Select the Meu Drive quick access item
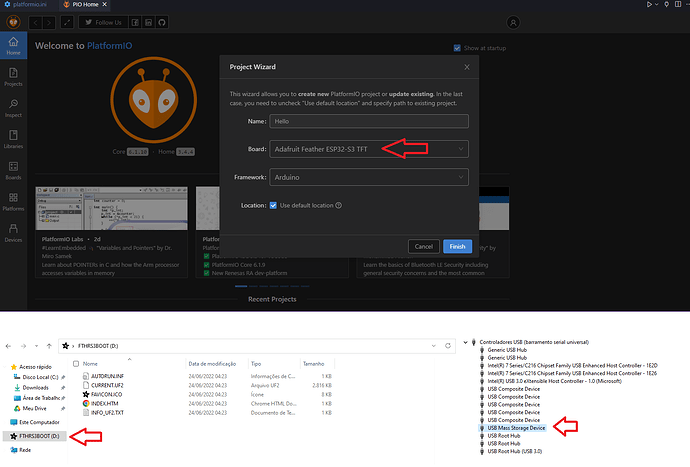The width and height of the screenshot is (690, 467). point(34,408)
